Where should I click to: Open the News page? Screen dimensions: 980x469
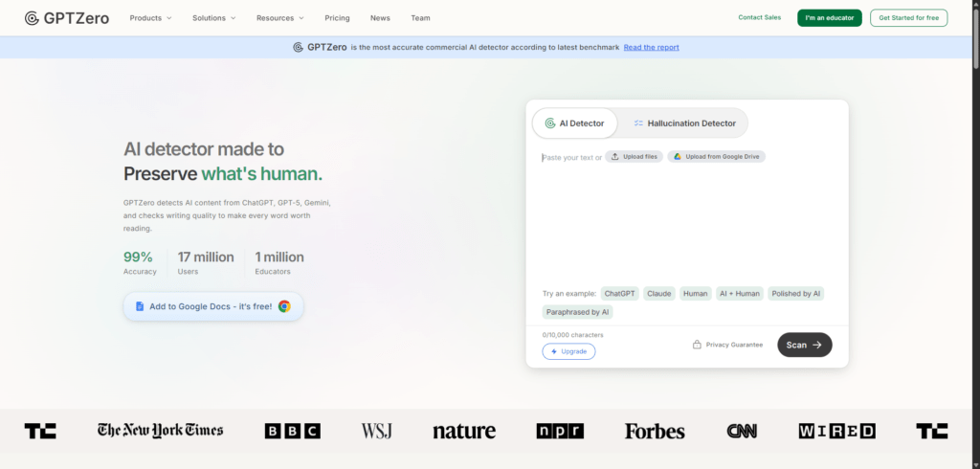[x=380, y=18]
